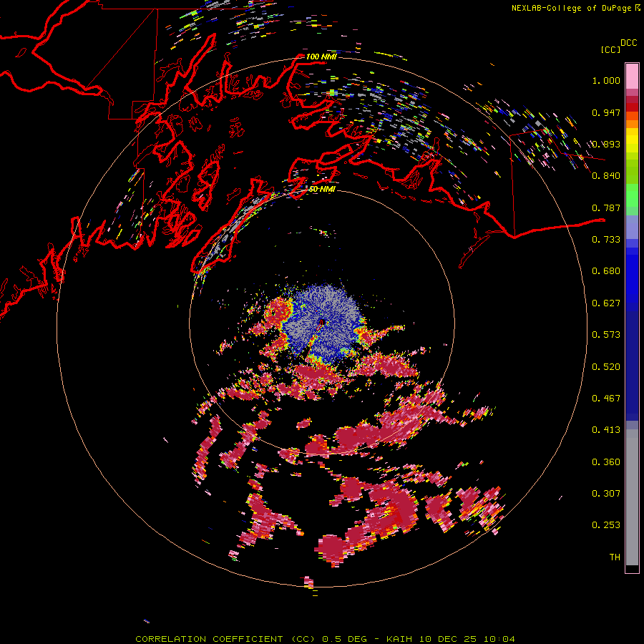
Task: Click the 0.467 color scale value
Action: (x=606, y=399)
